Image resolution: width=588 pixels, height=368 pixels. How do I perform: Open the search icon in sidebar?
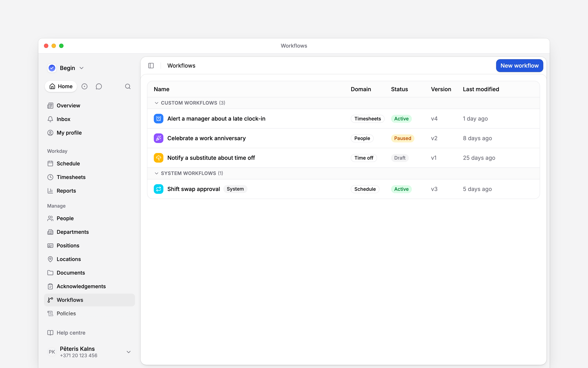(x=128, y=86)
